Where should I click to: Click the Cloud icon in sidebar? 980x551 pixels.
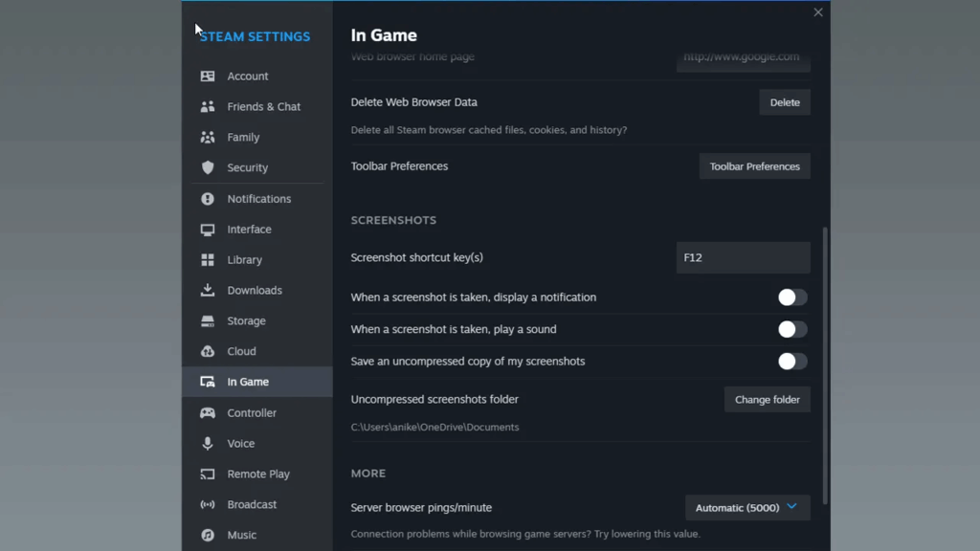pos(208,351)
